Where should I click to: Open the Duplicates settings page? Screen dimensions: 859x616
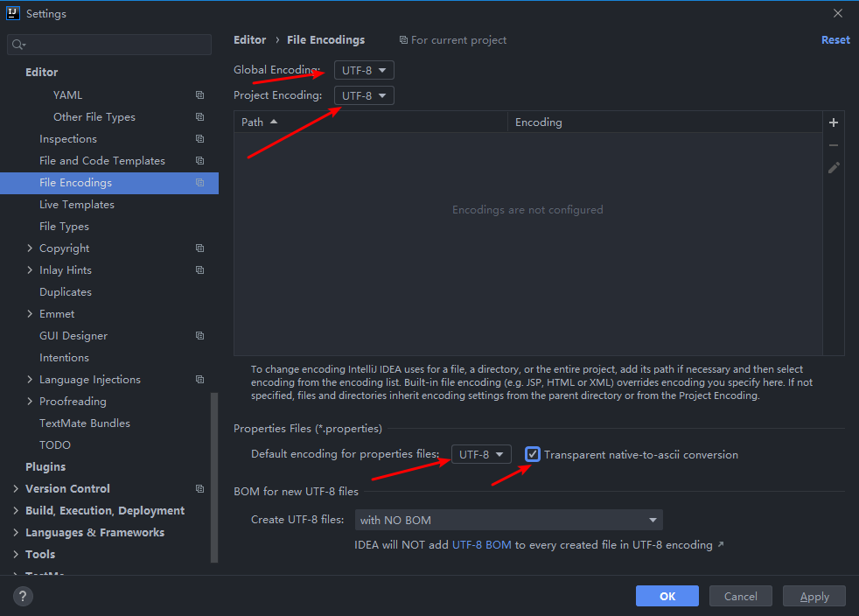tap(66, 292)
